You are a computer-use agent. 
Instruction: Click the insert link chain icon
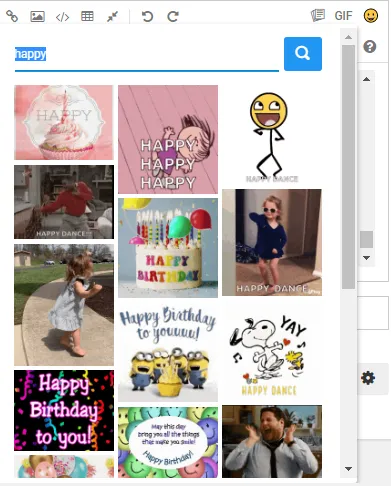[12, 16]
